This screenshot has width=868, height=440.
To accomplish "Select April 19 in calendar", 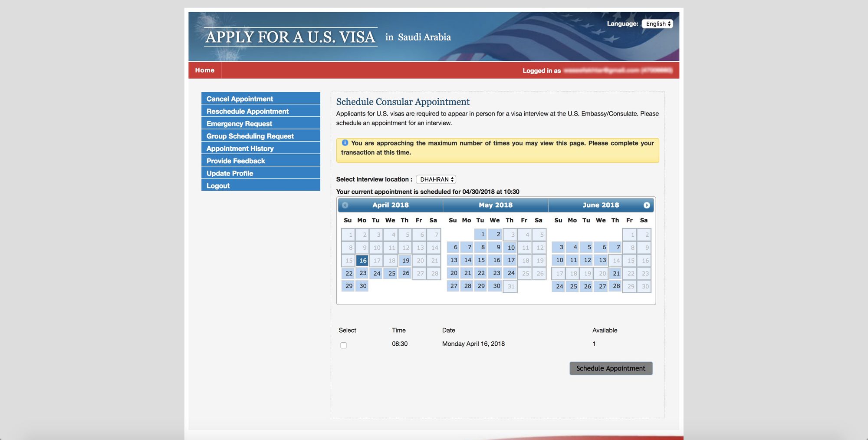I will tap(405, 260).
